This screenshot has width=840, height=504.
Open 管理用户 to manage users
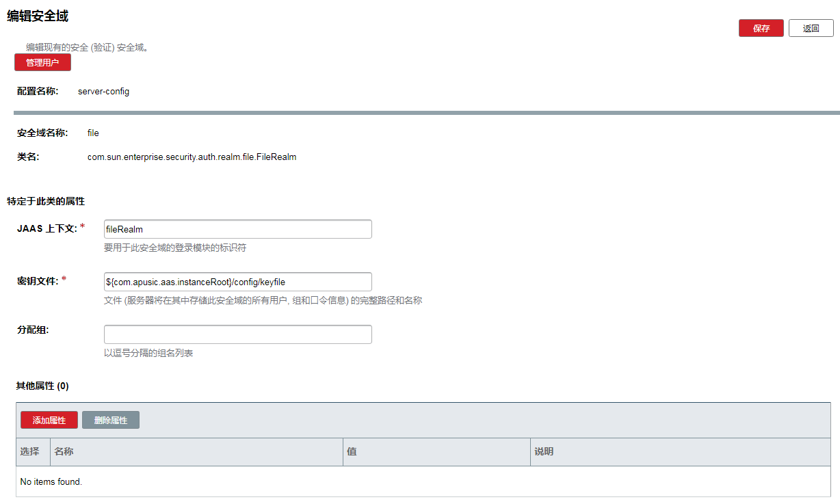[x=42, y=62]
